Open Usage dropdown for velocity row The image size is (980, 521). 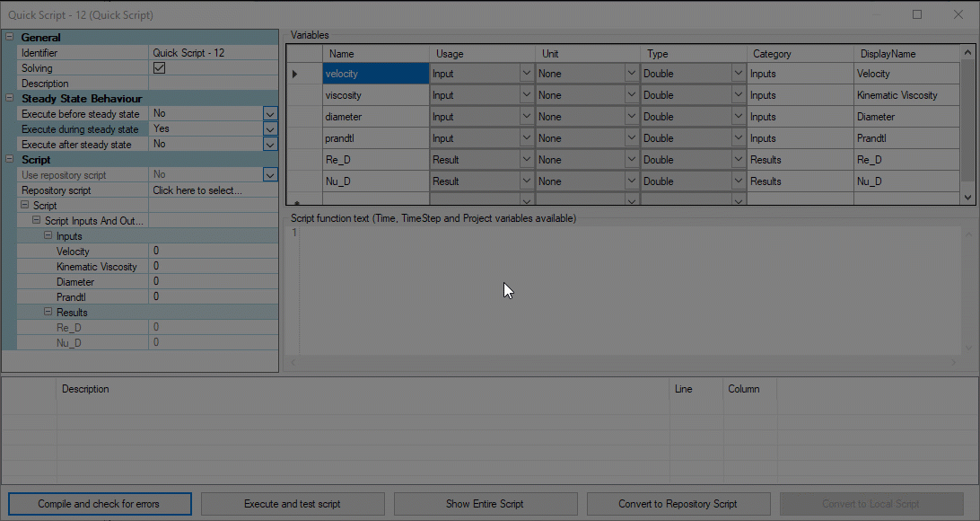tap(526, 74)
